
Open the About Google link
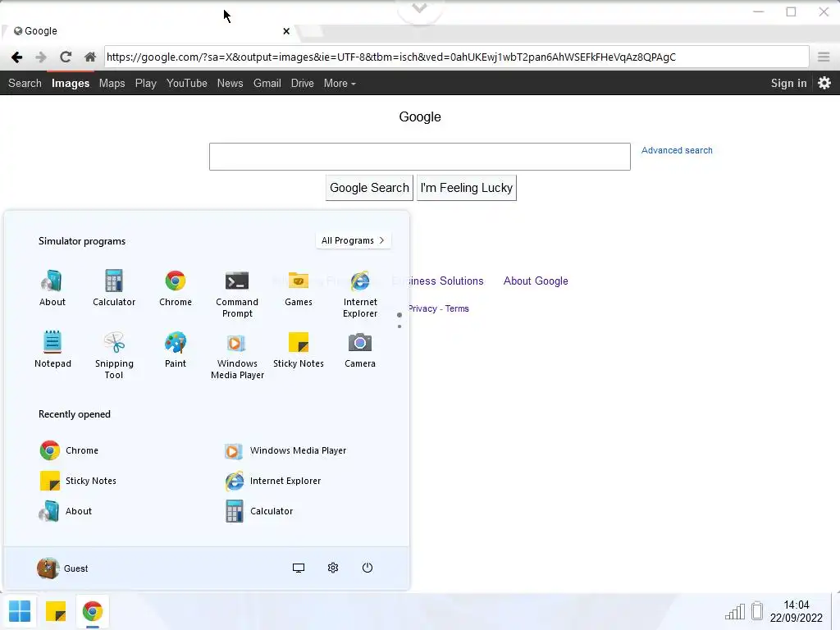point(536,281)
